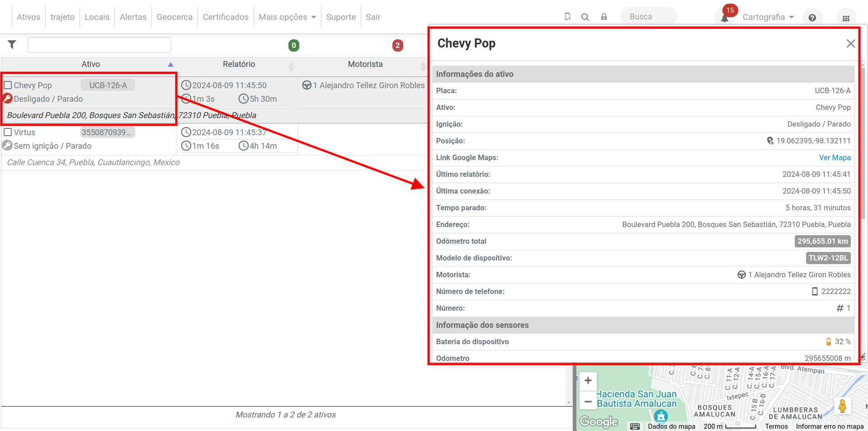Click the Virtus grey key status icon

(7, 146)
